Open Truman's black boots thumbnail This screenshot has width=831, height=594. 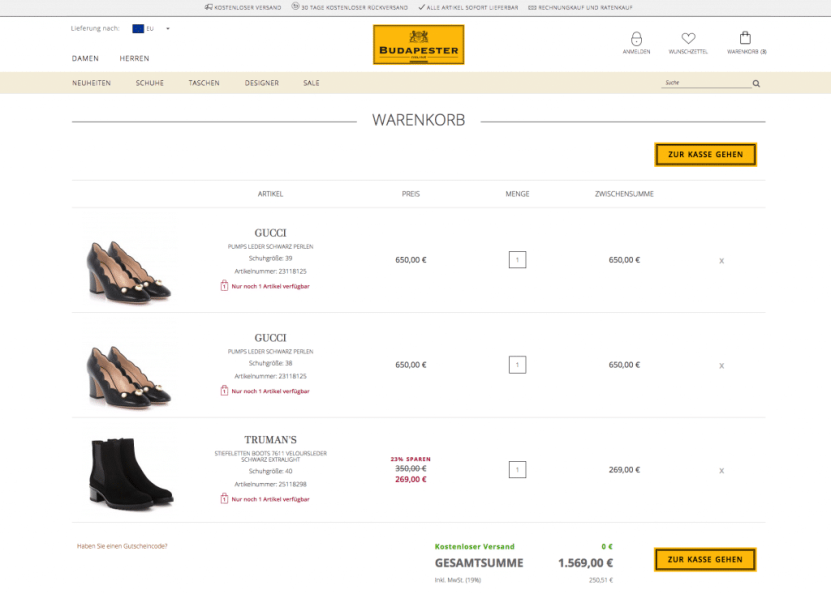tap(131, 473)
